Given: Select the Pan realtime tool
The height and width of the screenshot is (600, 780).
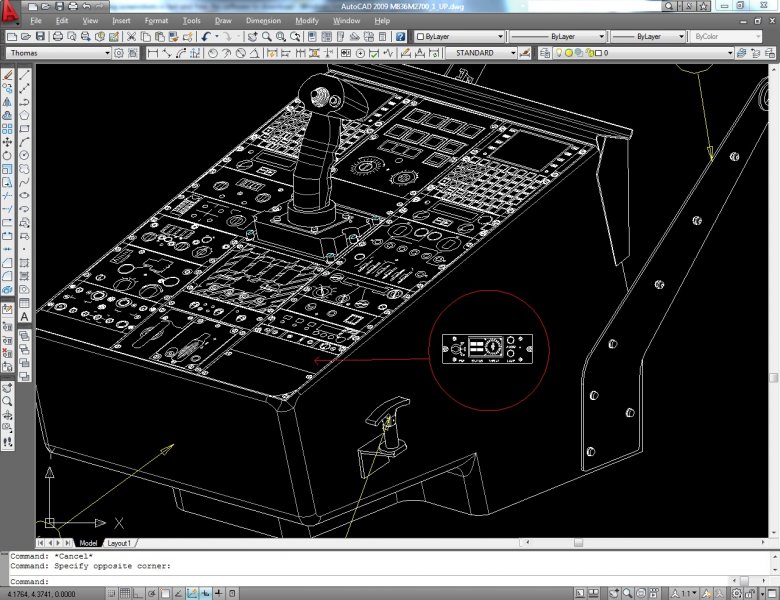Looking at the screenshot, I should click(x=253, y=36).
